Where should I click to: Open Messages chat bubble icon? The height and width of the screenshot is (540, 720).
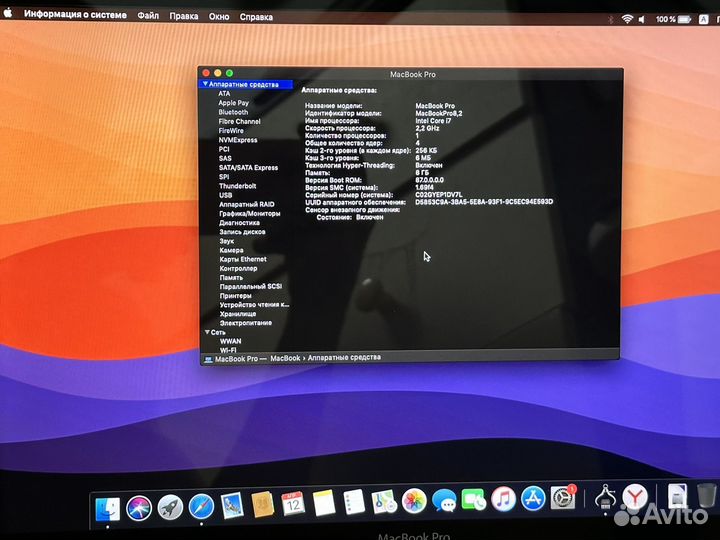point(444,500)
